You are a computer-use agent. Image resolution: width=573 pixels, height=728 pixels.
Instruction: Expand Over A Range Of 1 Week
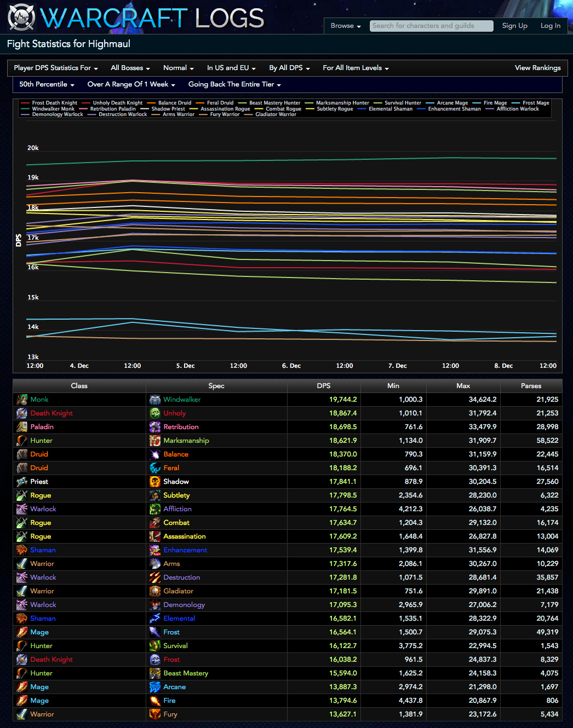131,84
